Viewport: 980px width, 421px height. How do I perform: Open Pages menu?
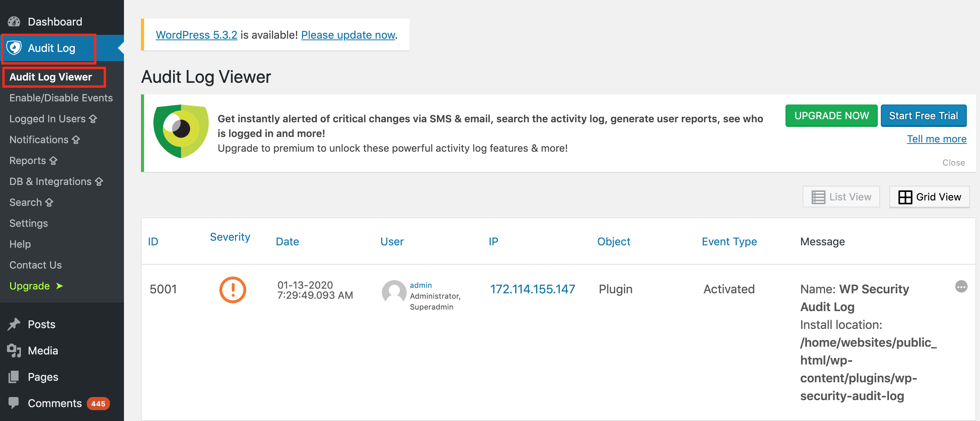(43, 377)
